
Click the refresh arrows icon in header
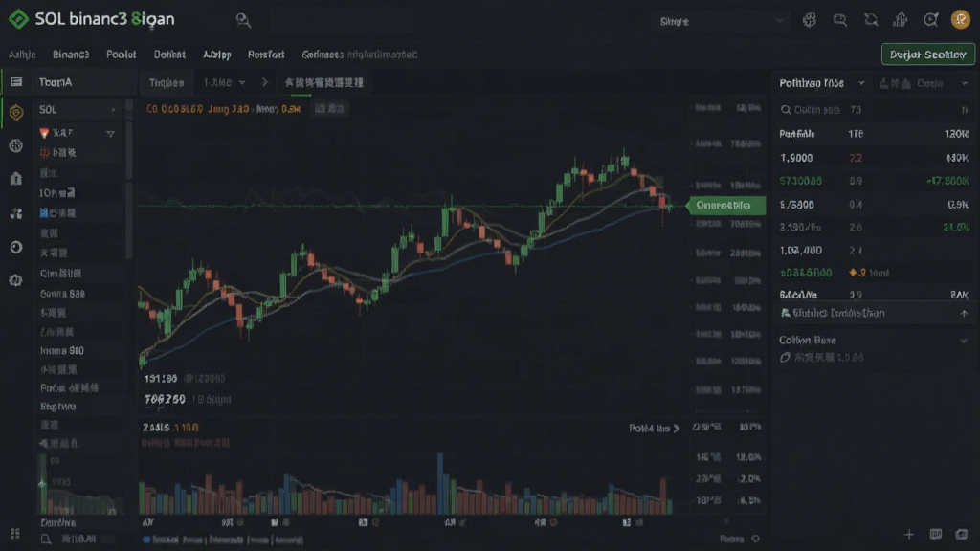[x=871, y=20]
